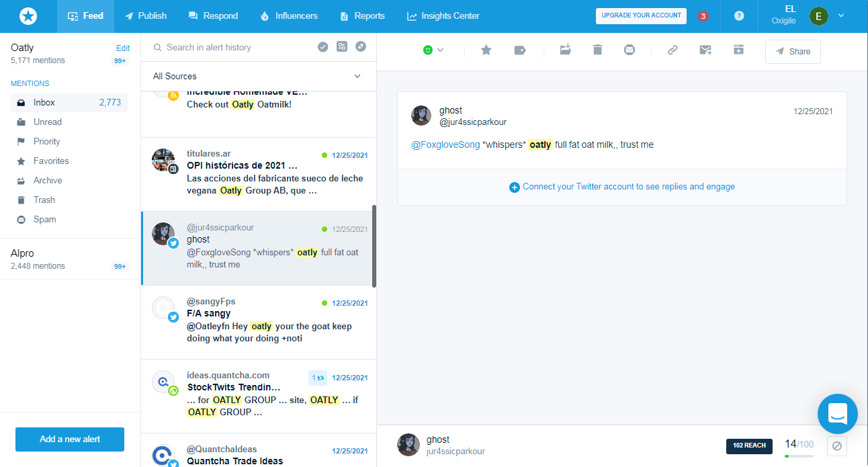Click the Mention star logo
The width and height of the screenshot is (868, 467).
[x=28, y=16]
